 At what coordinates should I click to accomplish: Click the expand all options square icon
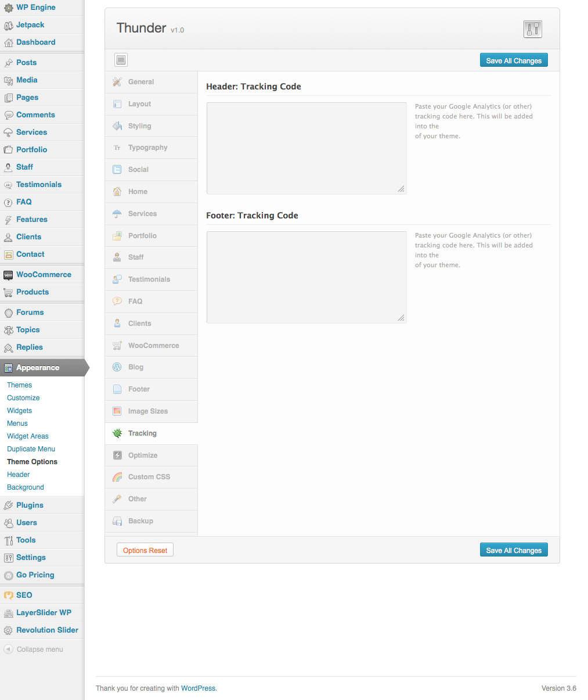pyautogui.click(x=121, y=60)
